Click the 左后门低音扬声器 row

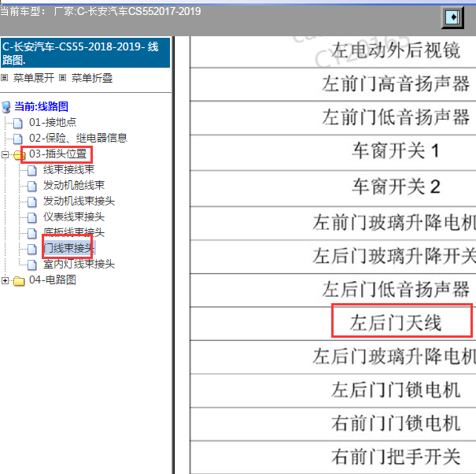click(x=333, y=290)
